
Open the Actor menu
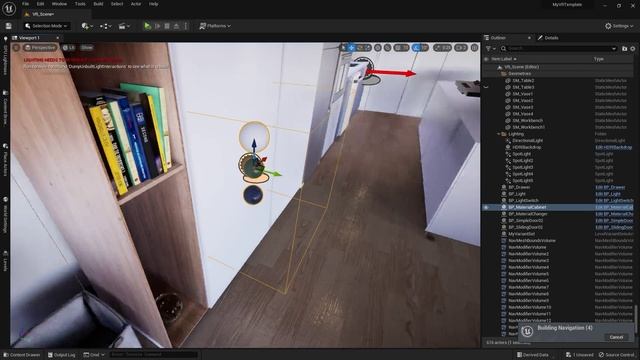(x=136, y=4)
